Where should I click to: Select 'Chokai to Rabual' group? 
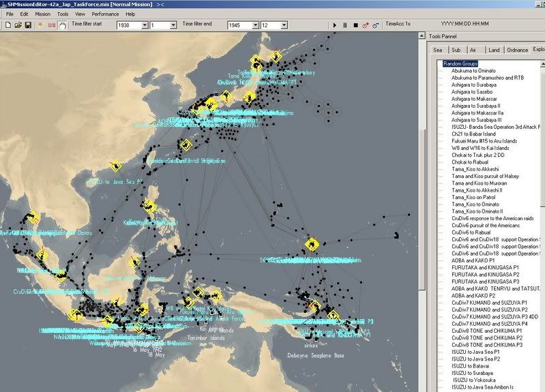pos(470,162)
